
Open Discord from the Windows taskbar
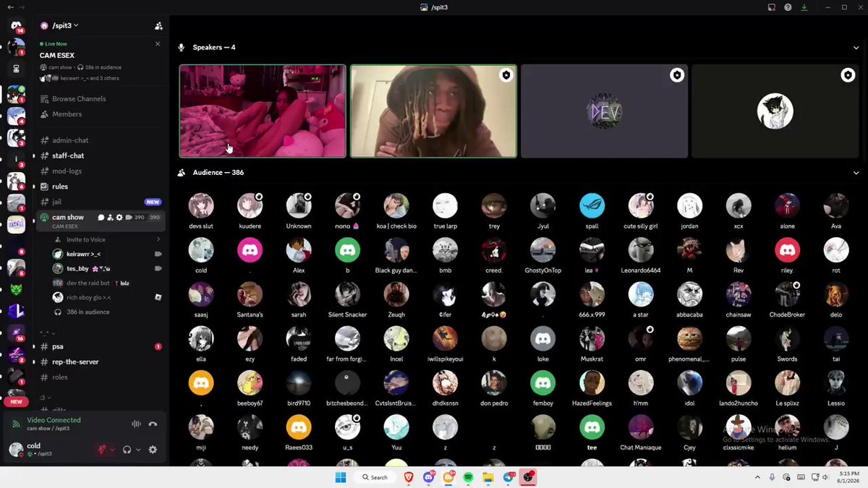coord(429,477)
